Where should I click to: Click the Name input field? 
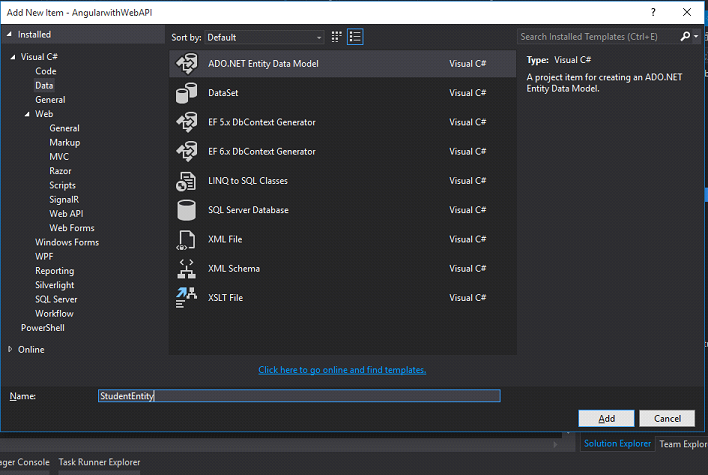pos(299,396)
